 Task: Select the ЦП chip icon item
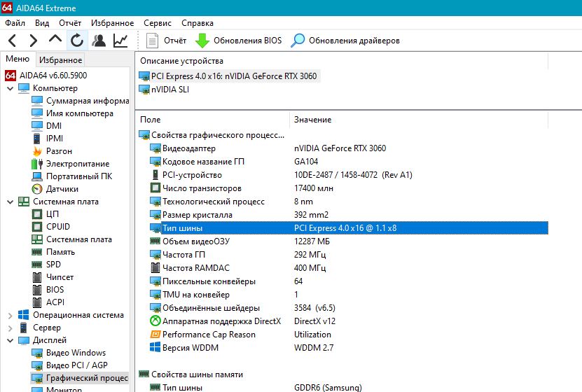pos(46,214)
